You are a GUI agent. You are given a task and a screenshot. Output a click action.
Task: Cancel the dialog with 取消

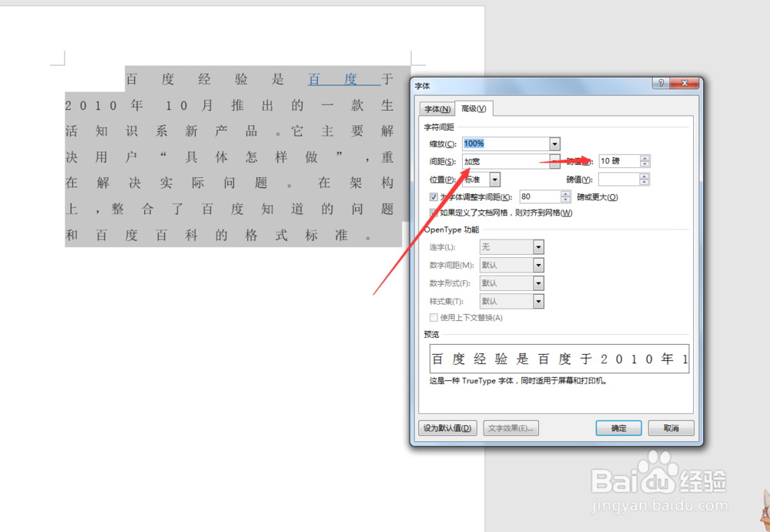click(671, 428)
